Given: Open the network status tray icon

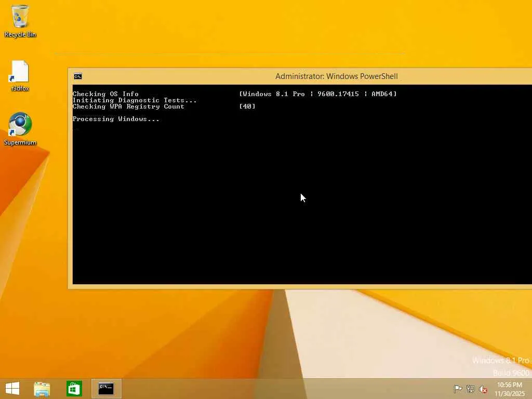Looking at the screenshot, I should click(x=471, y=389).
